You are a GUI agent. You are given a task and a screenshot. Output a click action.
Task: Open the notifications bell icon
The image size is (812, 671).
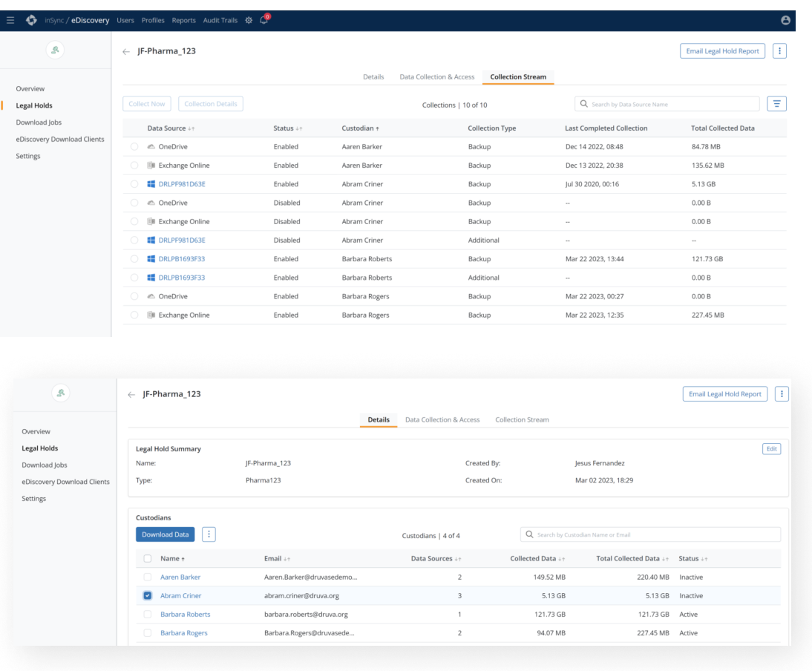click(x=263, y=22)
